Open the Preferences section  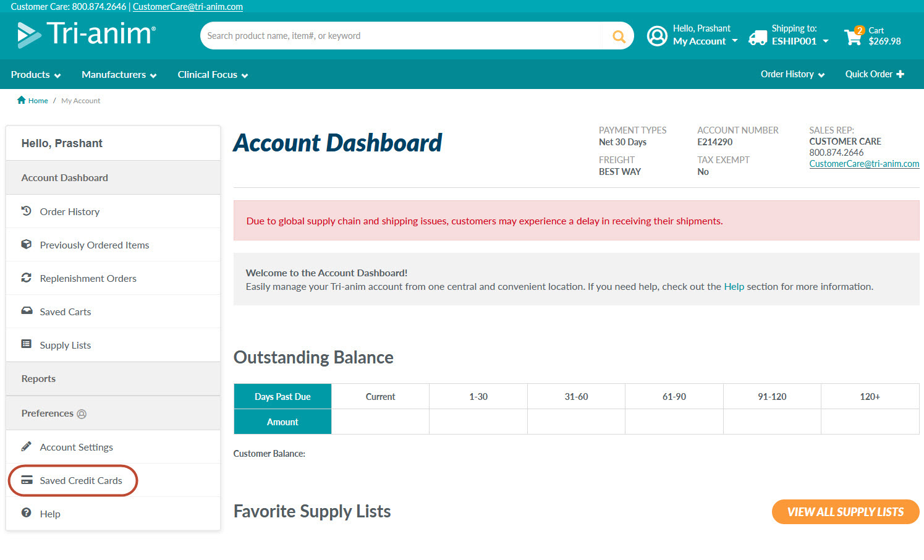[x=113, y=413]
